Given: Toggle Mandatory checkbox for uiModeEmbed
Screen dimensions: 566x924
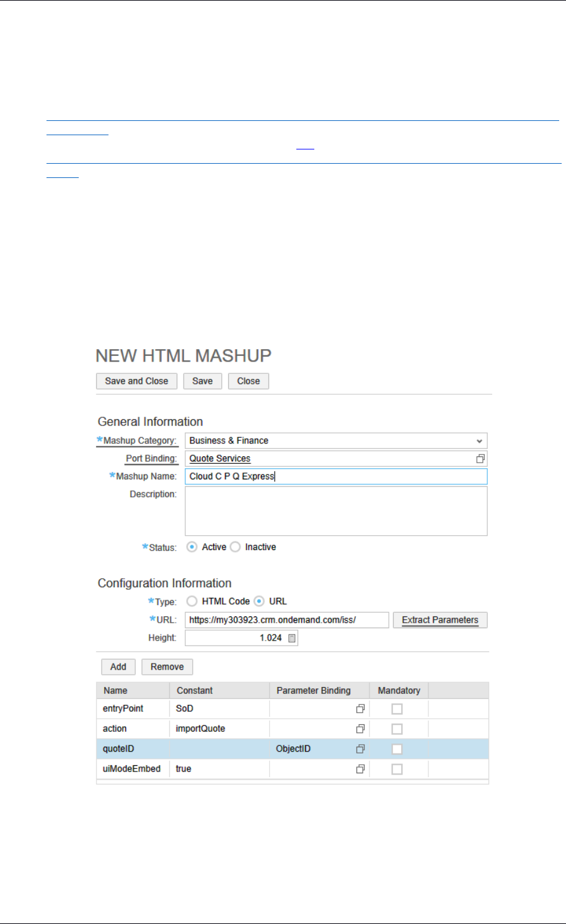Looking at the screenshot, I should (397, 769).
